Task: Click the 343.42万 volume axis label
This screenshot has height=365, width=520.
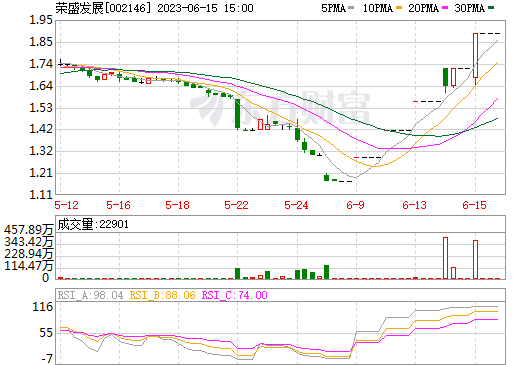Action: [x=29, y=242]
